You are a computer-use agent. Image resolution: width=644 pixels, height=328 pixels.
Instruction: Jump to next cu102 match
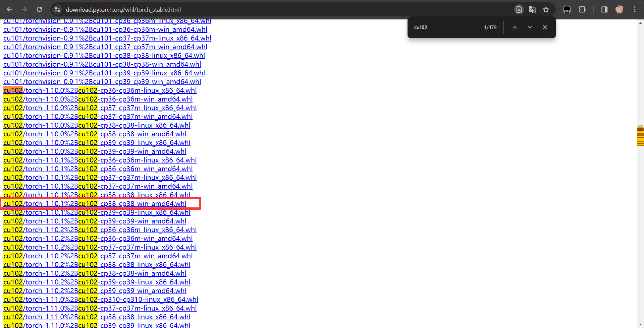(530, 27)
